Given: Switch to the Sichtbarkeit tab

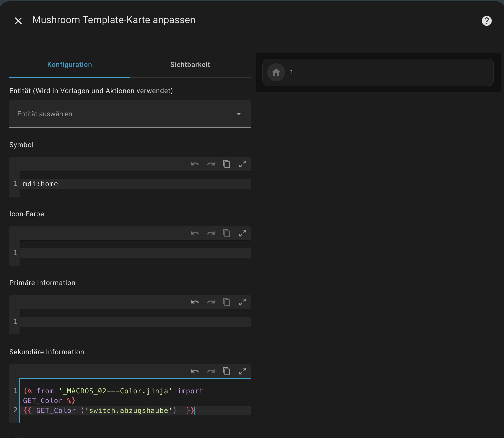Looking at the screenshot, I should point(190,64).
